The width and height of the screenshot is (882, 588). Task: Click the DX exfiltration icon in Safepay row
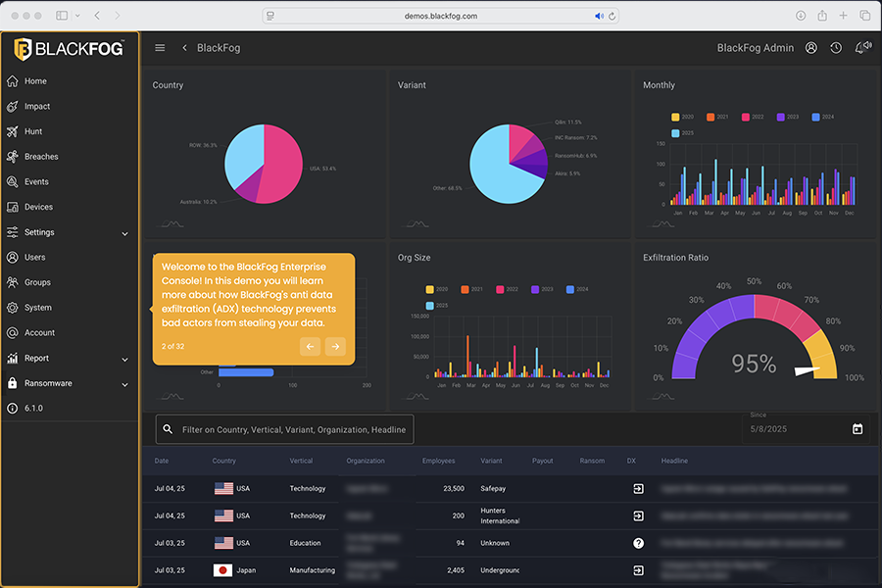point(638,488)
